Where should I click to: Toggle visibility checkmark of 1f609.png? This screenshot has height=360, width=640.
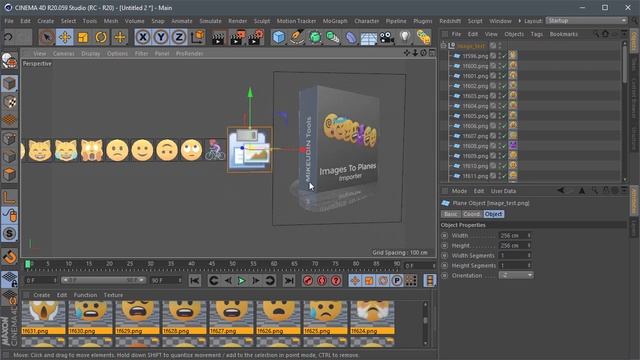click(x=504, y=156)
